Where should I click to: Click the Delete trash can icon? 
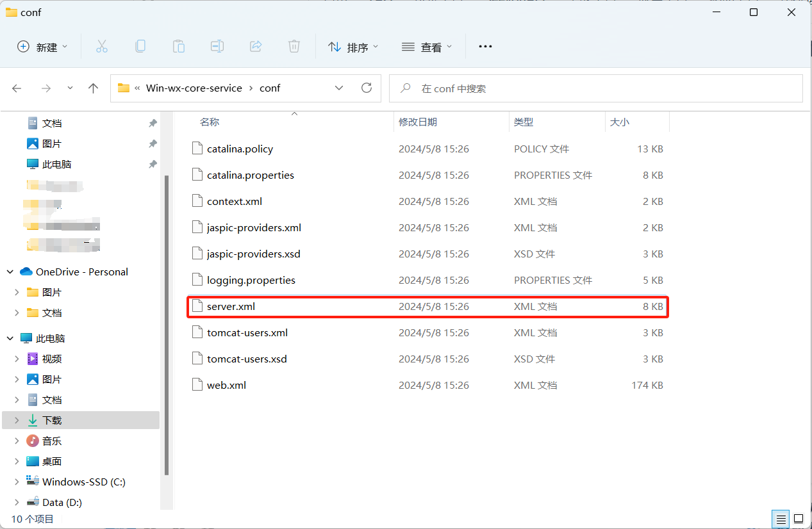click(294, 46)
